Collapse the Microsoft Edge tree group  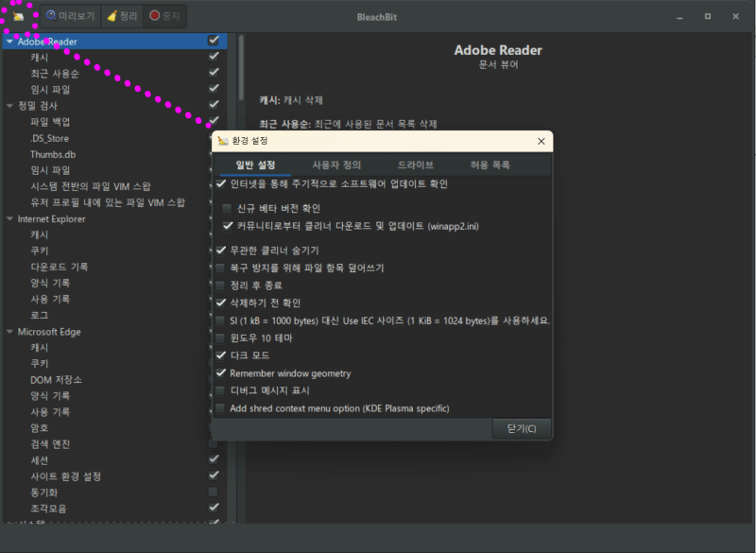click(x=9, y=332)
